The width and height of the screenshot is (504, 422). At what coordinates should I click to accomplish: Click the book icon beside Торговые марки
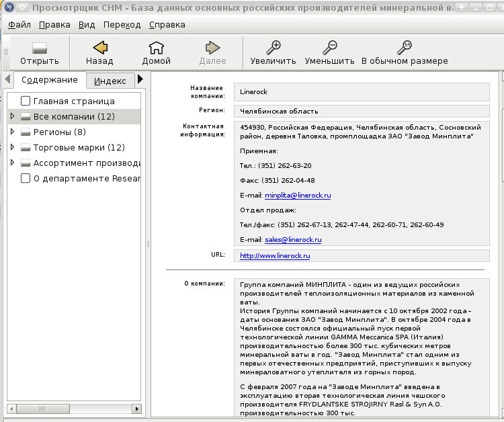click(26, 148)
